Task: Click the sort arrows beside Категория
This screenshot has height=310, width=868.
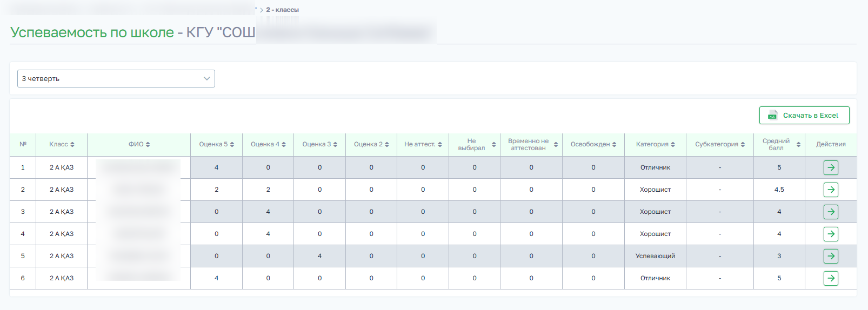Action: (x=673, y=145)
